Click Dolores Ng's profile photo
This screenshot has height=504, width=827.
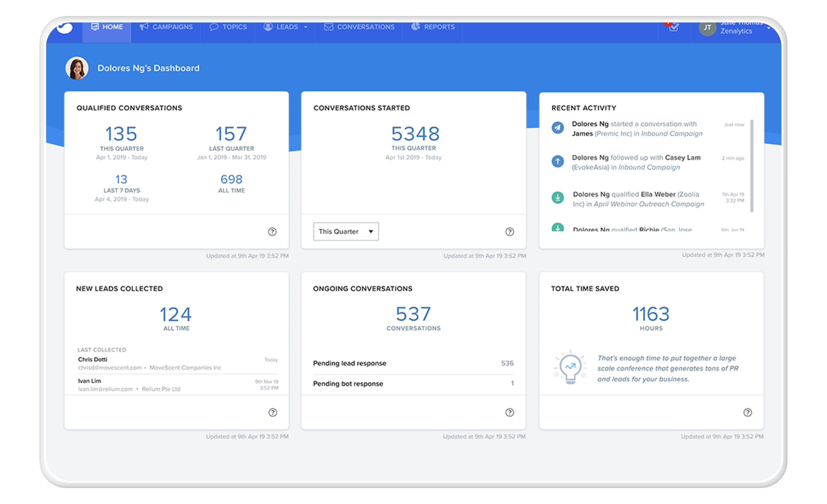pyautogui.click(x=77, y=68)
